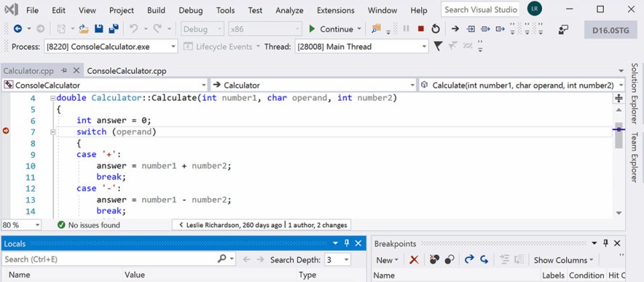Image resolution: width=644 pixels, height=282 pixels.
Task: Click the Navigate Backward arrow icon
Action: (x=17, y=29)
